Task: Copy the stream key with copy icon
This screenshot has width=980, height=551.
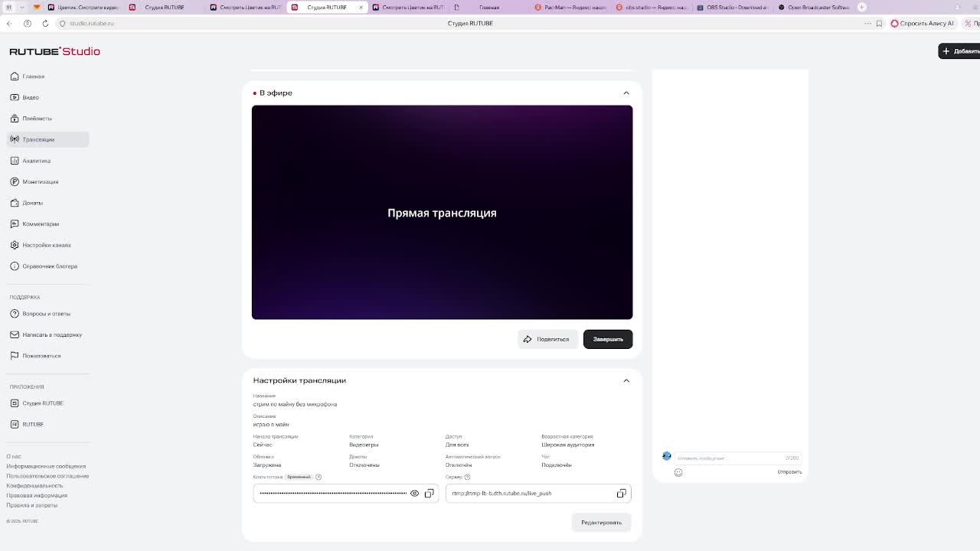Action: pos(429,494)
